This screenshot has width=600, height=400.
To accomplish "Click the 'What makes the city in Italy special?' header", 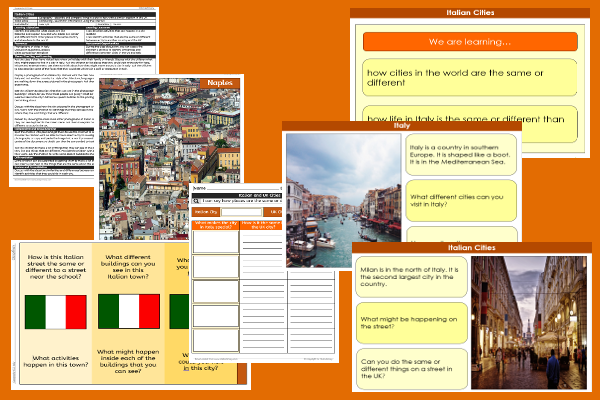I will [x=216, y=225].
